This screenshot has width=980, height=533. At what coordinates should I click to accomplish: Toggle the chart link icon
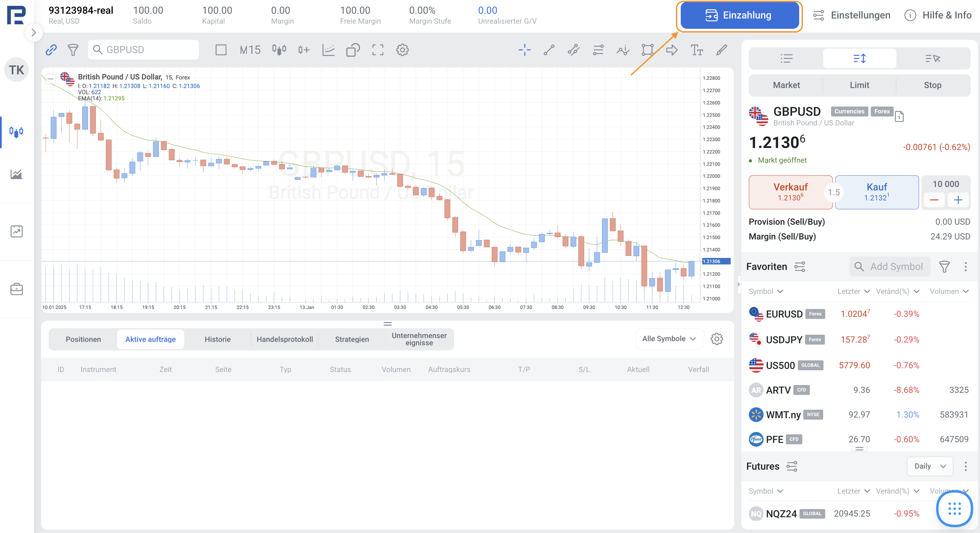(51, 50)
